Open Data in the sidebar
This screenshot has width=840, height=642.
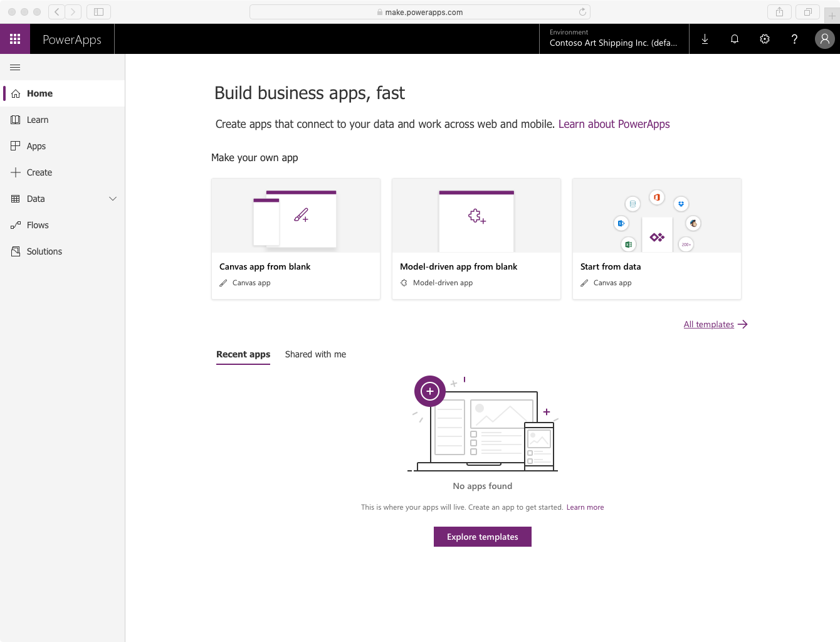pos(63,199)
